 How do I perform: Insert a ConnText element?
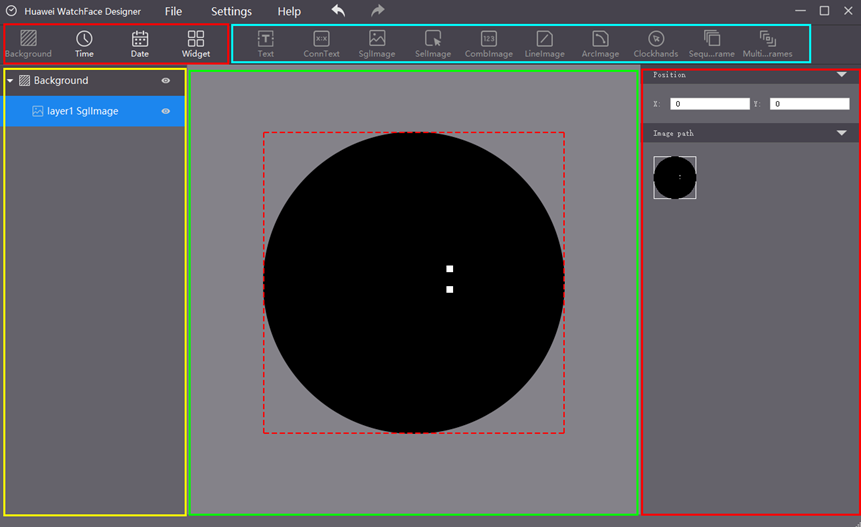(x=321, y=44)
